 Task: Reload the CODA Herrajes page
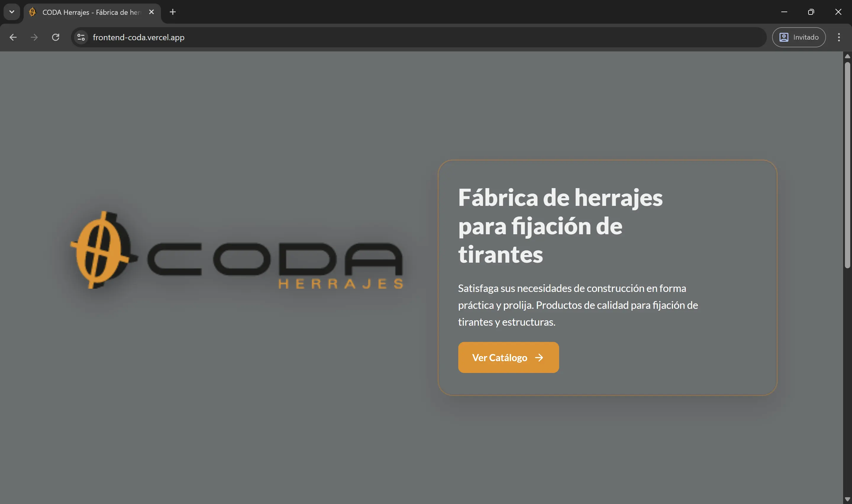[x=56, y=37]
